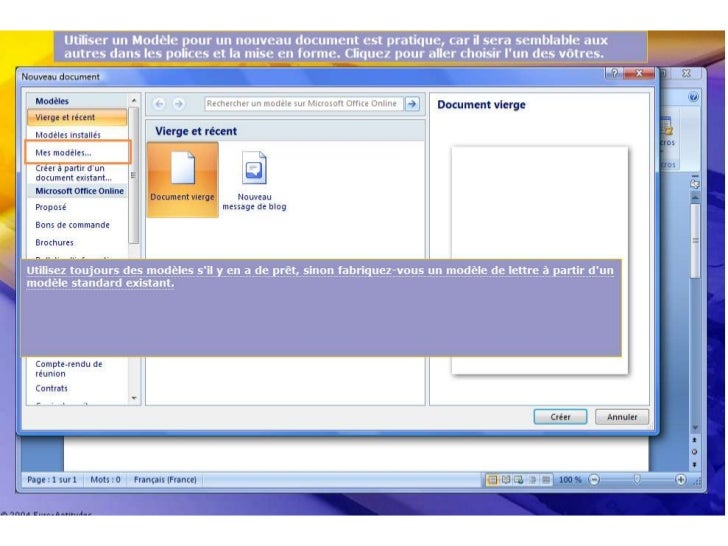This screenshot has width=728, height=546.
Task: Open the Macros button in Word ribbon
Action: [x=668, y=132]
